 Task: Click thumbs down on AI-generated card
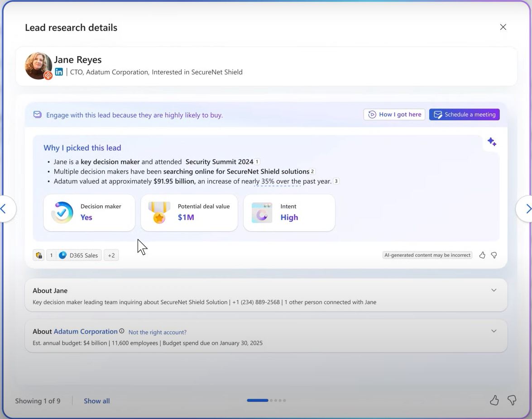(494, 255)
